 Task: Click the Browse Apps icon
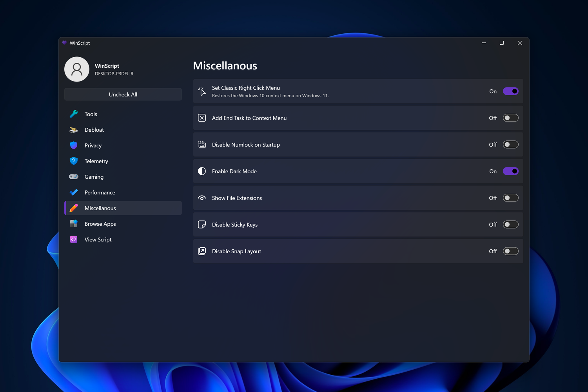pyautogui.click(x=74, y=224)
